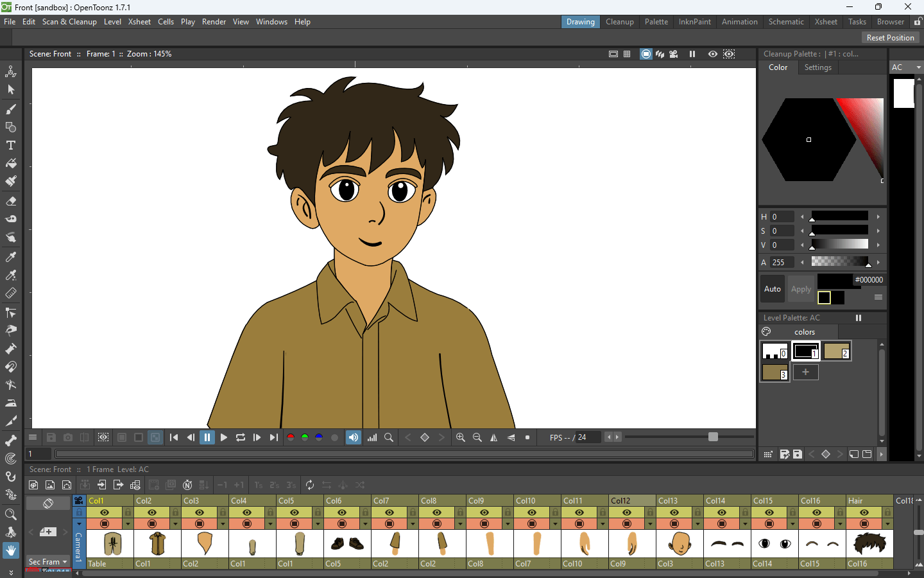This screenshot has width=924, height=578.
Task: Activate the Type tool
Action: pos(11,145)
